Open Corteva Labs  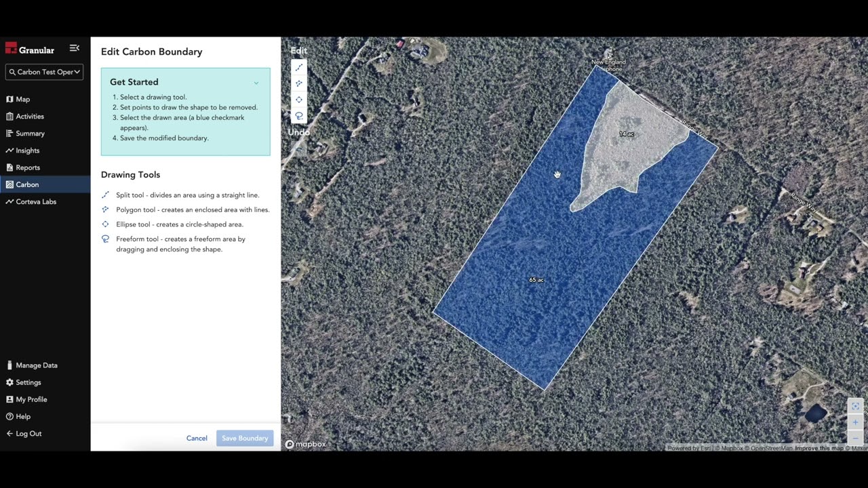tap(45, 201)
